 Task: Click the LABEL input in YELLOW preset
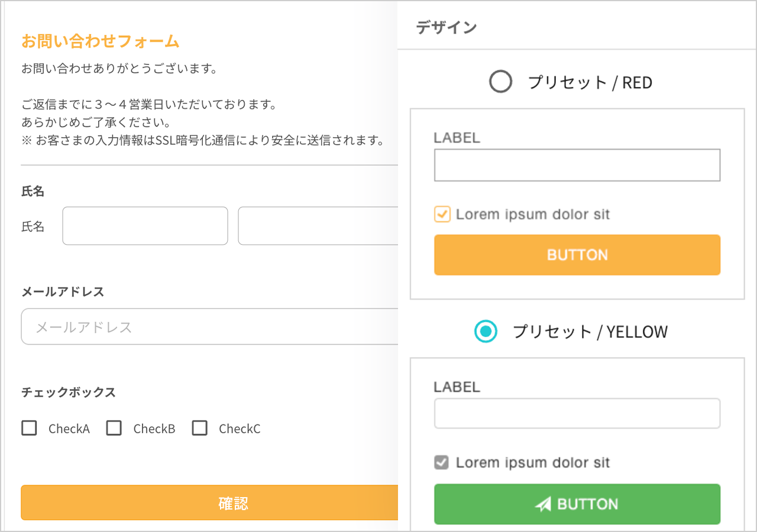[577, 413]
